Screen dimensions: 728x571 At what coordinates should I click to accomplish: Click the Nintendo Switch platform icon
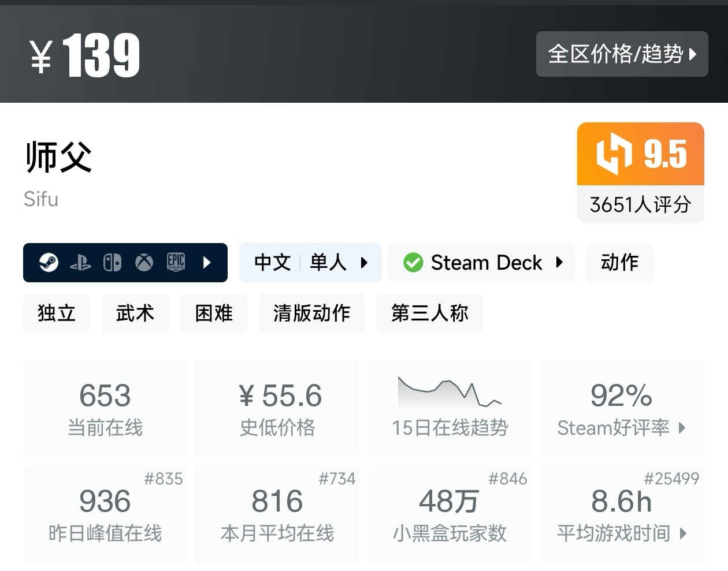pos(112,263)
